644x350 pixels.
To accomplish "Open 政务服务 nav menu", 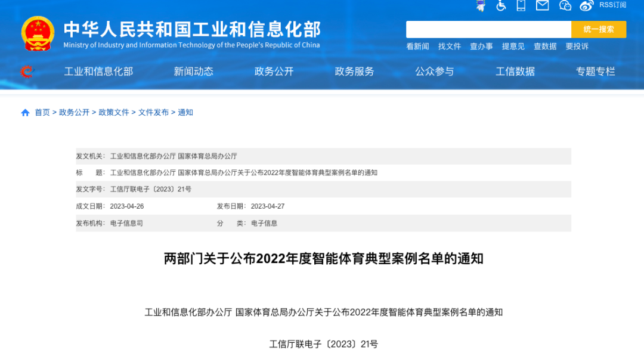I will coord(354,72).
